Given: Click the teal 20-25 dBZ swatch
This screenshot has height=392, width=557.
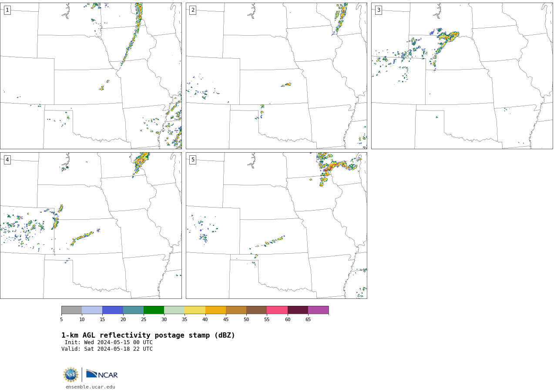Looking at the screenshot, I should coord(133,310).
